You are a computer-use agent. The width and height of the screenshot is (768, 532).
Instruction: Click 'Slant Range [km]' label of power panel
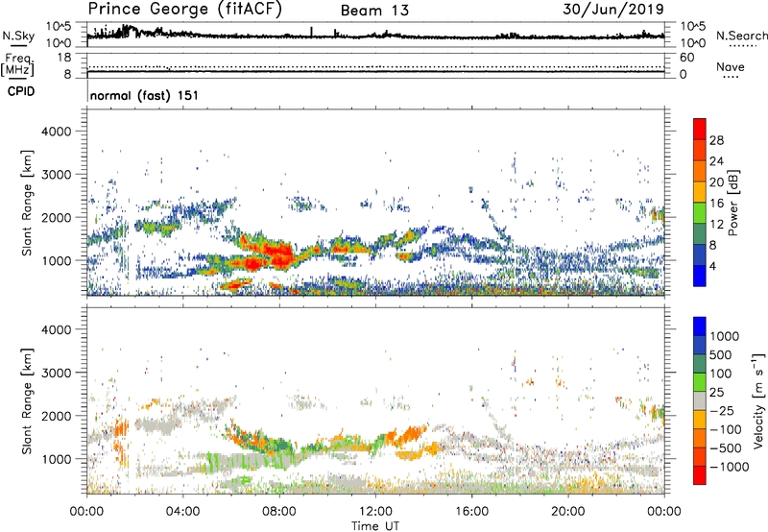(x=27, y=203)
